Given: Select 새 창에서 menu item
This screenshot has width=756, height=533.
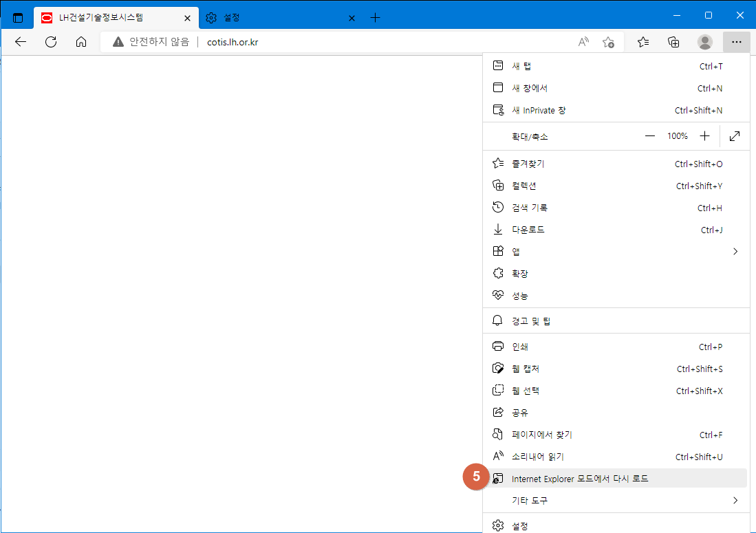Looking at the screenshot, I should [616, 88].
